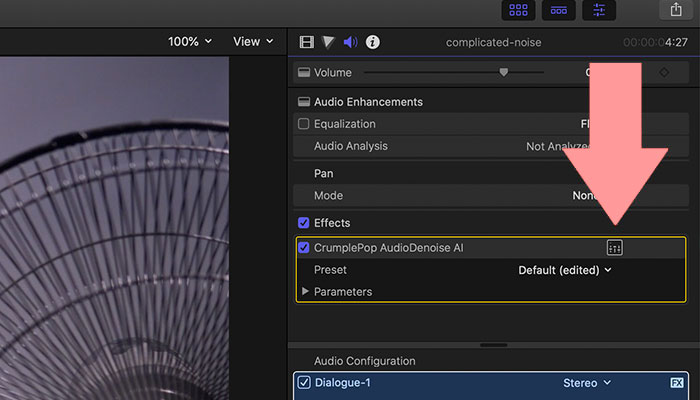Open the Stereo channel dropdown
The height and width of the screenshot is (400, 700).
click(587, 383)
